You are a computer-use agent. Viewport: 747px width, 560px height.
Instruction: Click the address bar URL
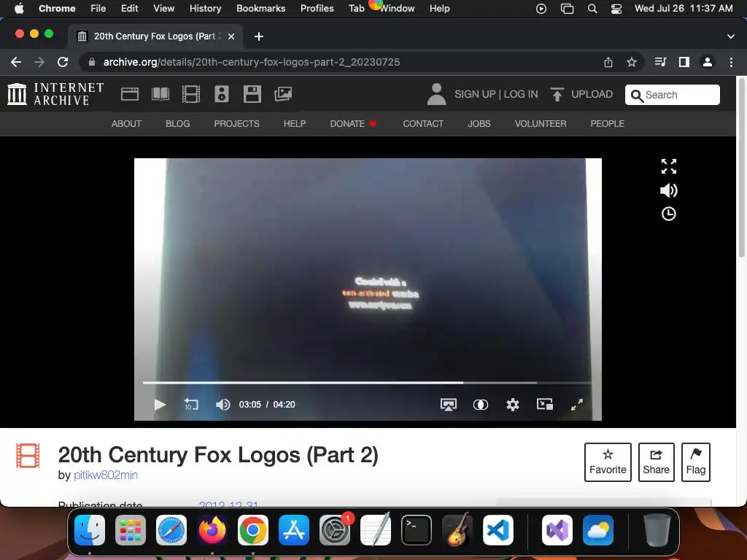[252, 62]
